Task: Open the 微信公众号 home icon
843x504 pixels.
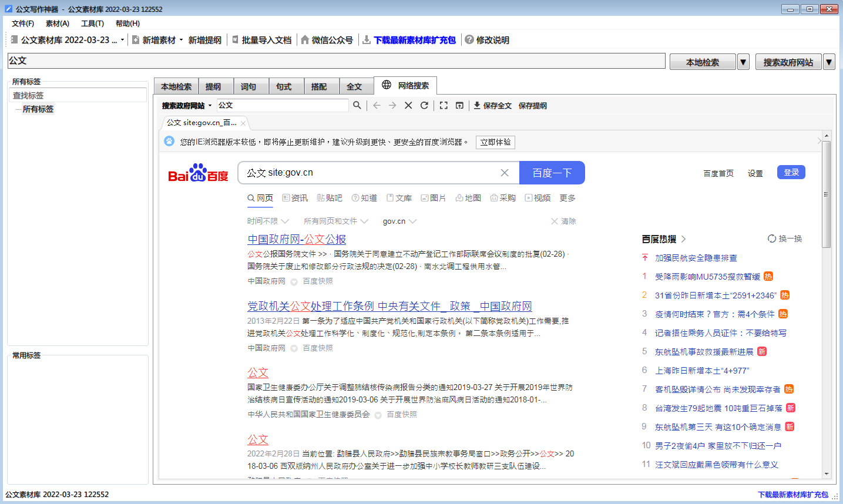Action: pos(305,40)
